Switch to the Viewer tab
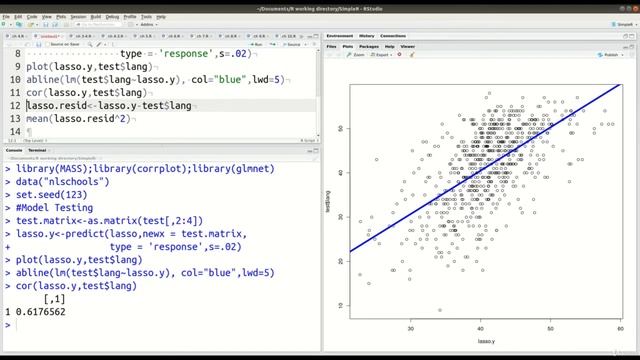Viewport: 640px width, 360px height. 407,47
